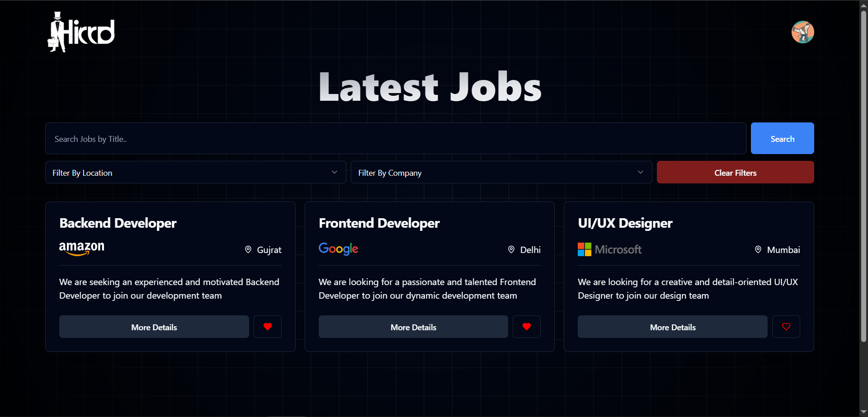Image resolution: width=868 pixels, height=417 pixels.
Task: Click the Google company logo
Action: pos(339,249)
